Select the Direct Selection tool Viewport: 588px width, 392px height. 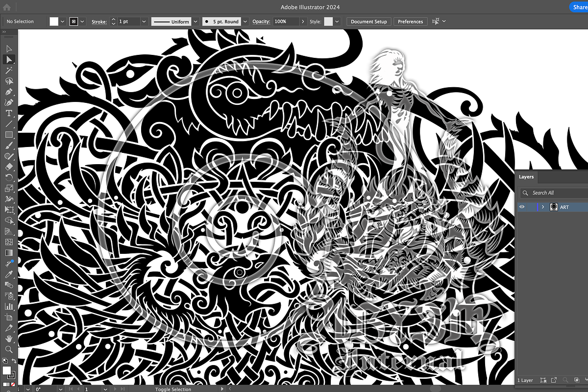point(9,59)
